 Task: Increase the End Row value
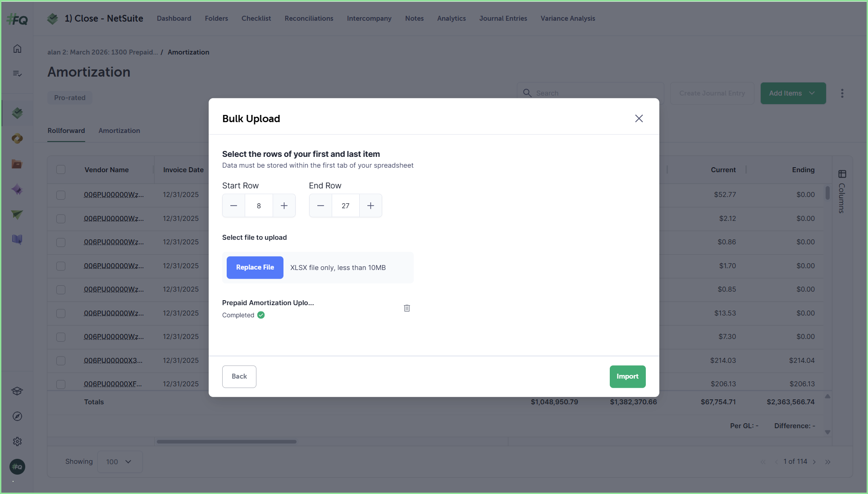[370, 206]
